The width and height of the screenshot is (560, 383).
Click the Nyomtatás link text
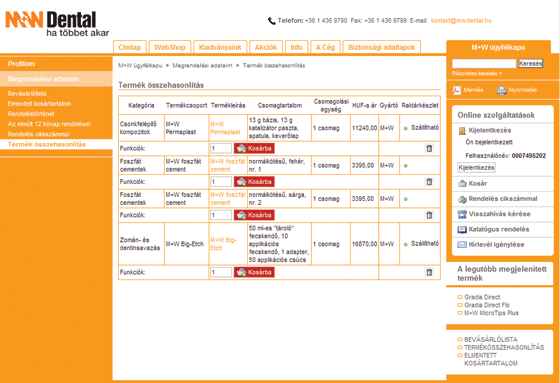[522, 90]
